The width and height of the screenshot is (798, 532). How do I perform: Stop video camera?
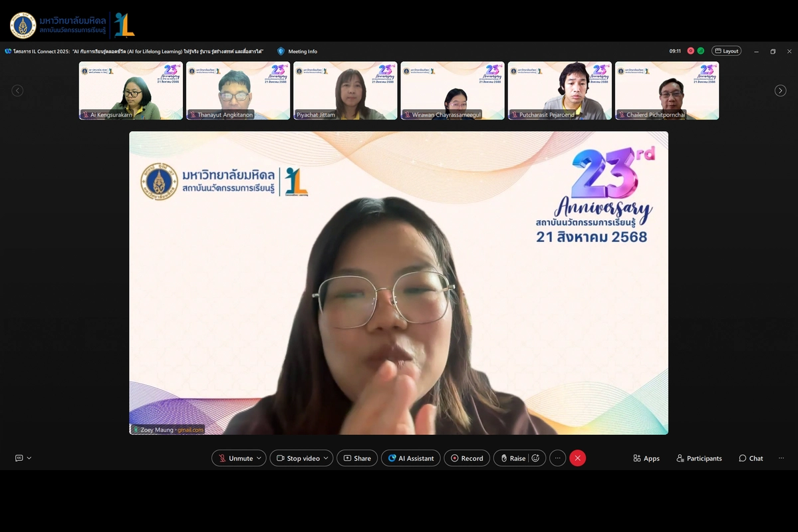pyautogui.click(x=297, y=458)
